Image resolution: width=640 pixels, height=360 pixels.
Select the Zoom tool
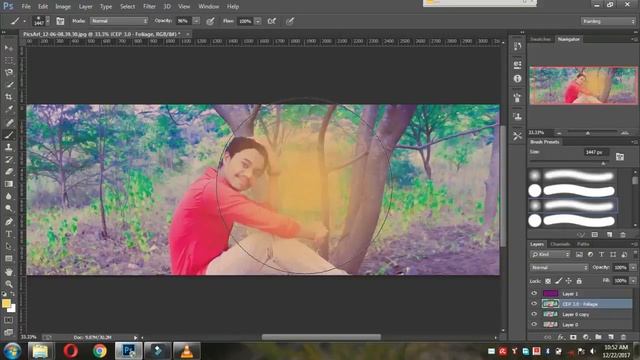pos(9,284)
